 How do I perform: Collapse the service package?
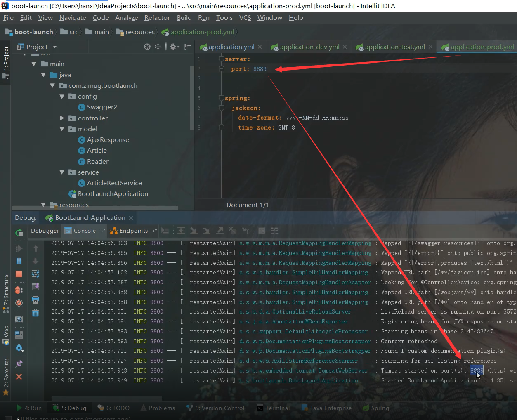62,172
